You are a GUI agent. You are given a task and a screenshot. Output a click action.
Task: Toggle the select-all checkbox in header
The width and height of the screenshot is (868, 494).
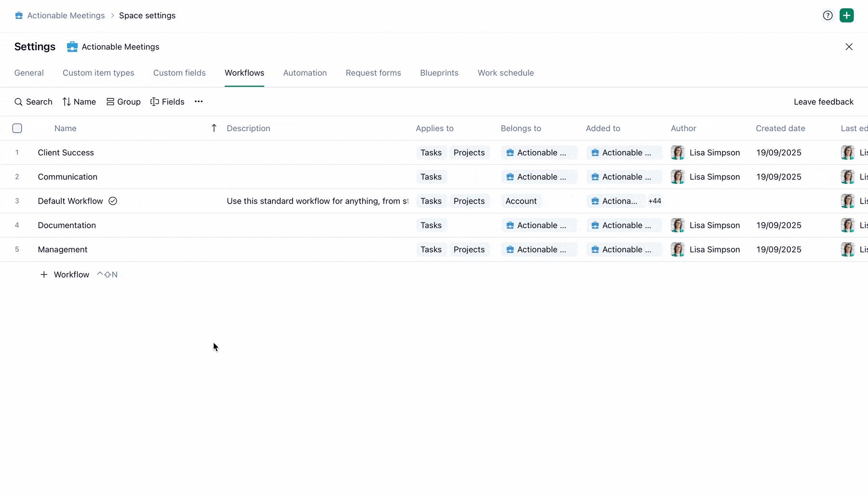(17, 128)
